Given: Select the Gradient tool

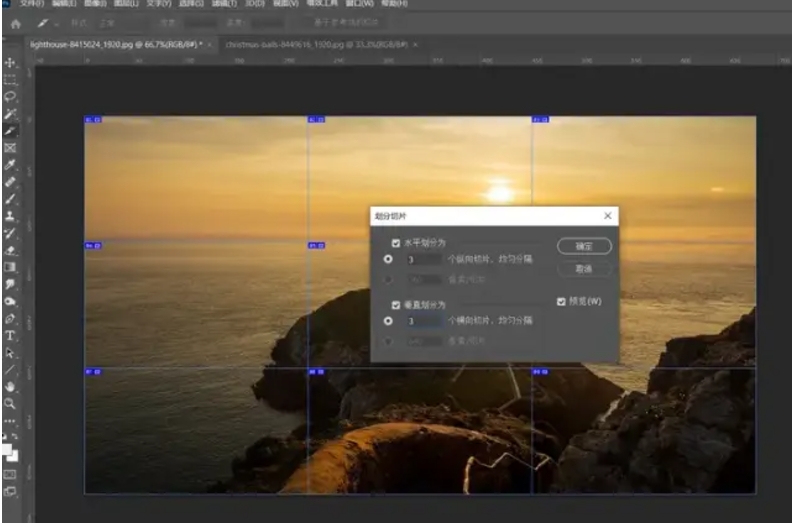Looking at the screenshot, I should click(10, 267).
